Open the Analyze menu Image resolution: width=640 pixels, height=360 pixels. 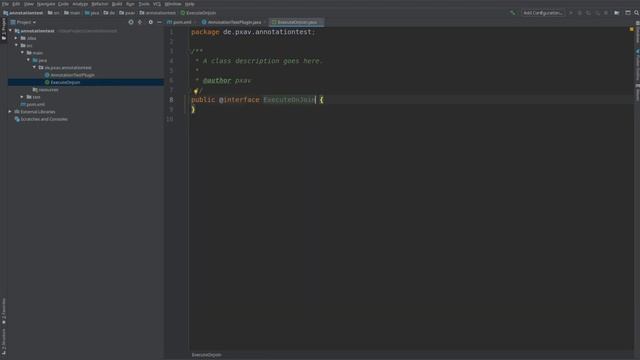pyautogui.click(x=80, y=4)
